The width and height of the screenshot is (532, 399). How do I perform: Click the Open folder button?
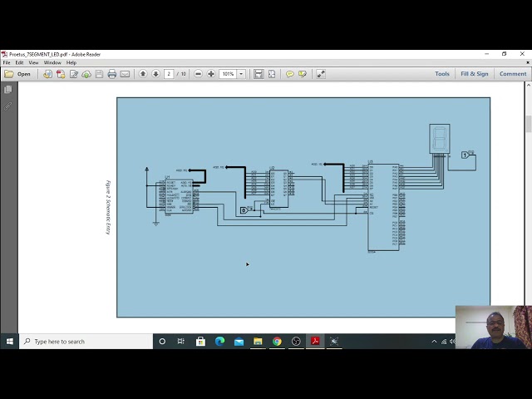pyautogui.click(x=17, y=74)
